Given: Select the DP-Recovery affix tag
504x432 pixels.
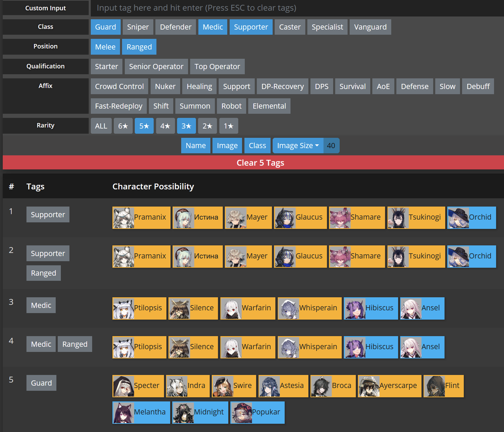Looking at the screenshot, I should click(x=283, y=86).
